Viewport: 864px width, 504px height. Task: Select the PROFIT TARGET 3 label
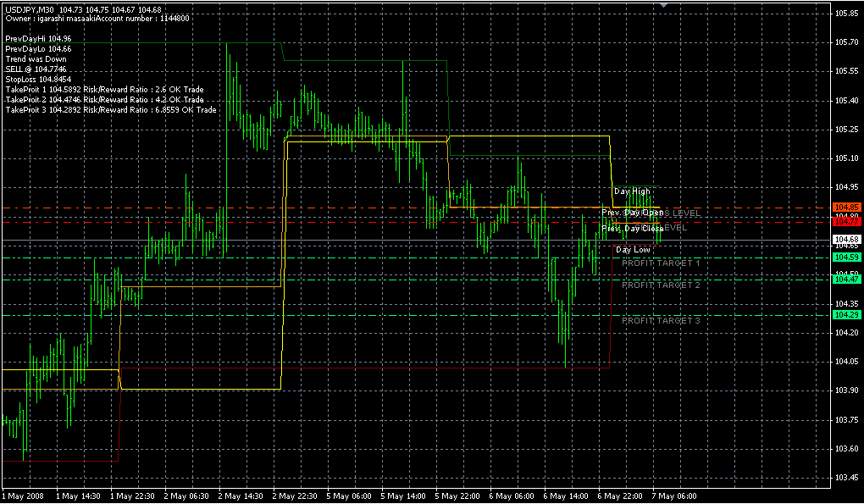coord(661,321)
